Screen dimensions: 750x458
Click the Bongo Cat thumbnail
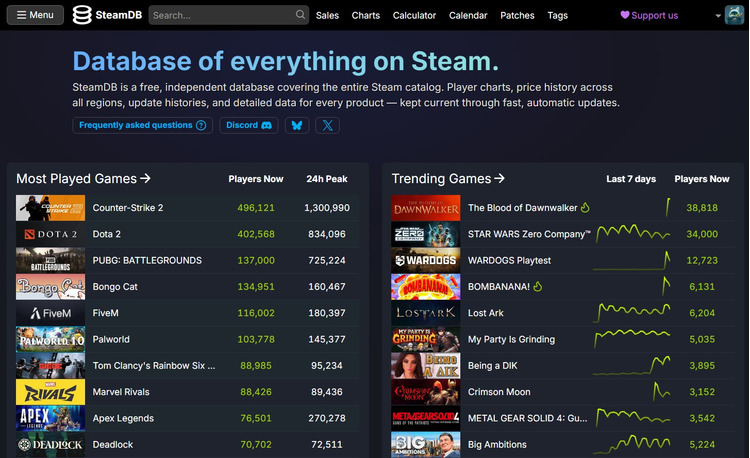pyautogui.click(x=50, y=286)
